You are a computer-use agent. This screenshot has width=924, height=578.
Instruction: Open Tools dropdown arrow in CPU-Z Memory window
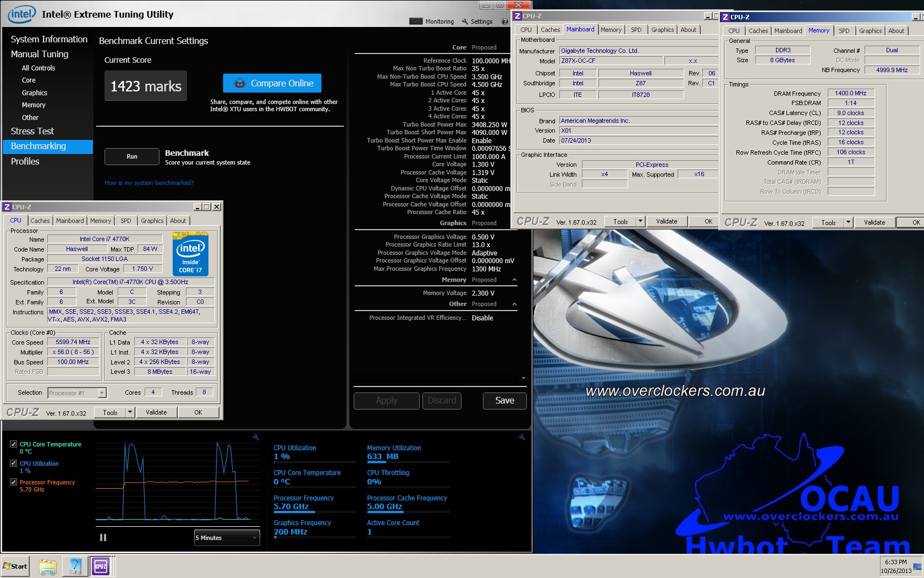[848, 222]
